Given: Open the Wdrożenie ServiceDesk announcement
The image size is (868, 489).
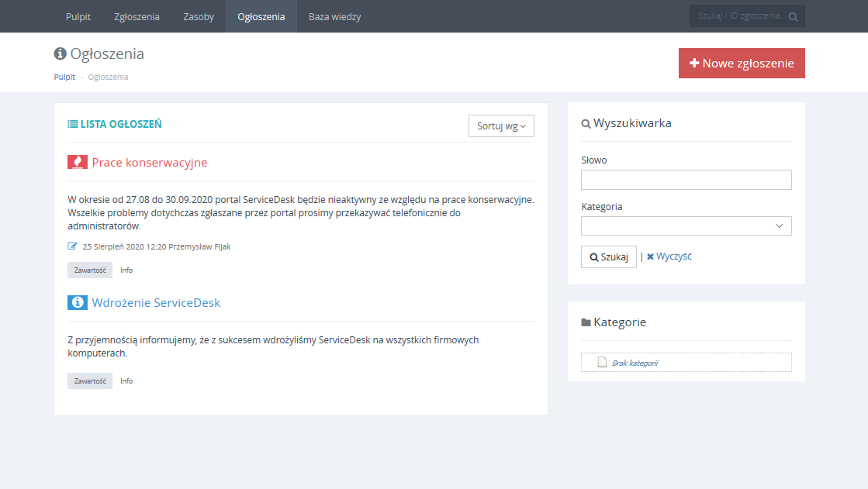Looking at the screenshot, I should click(x=156, y=302).
